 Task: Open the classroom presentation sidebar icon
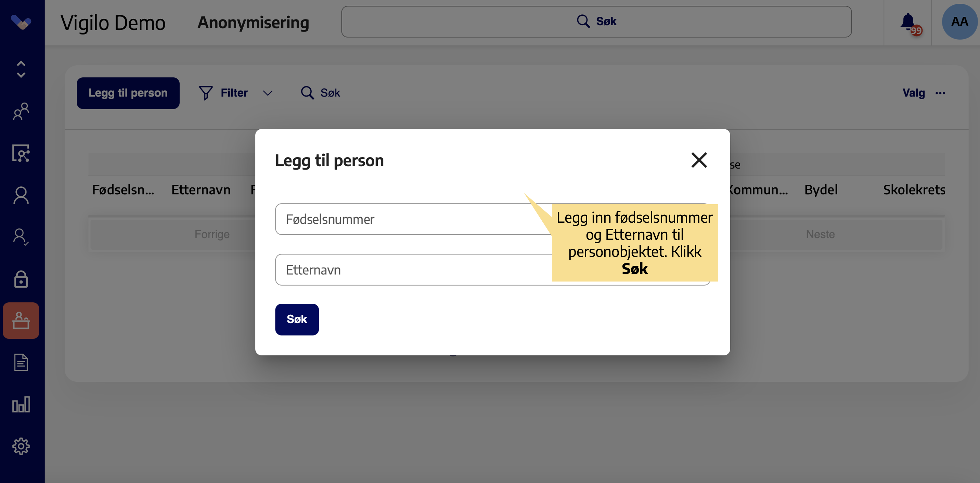pyautogui.click(x=21, y=153)
